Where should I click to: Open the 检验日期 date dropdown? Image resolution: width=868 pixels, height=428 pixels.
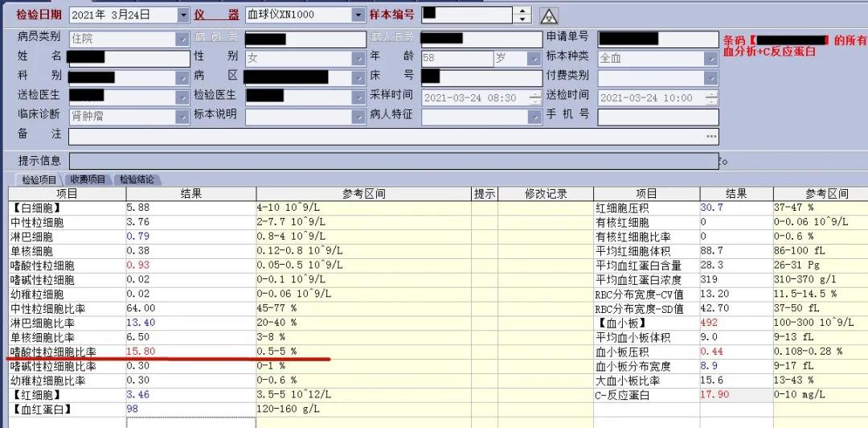(183, 15)
